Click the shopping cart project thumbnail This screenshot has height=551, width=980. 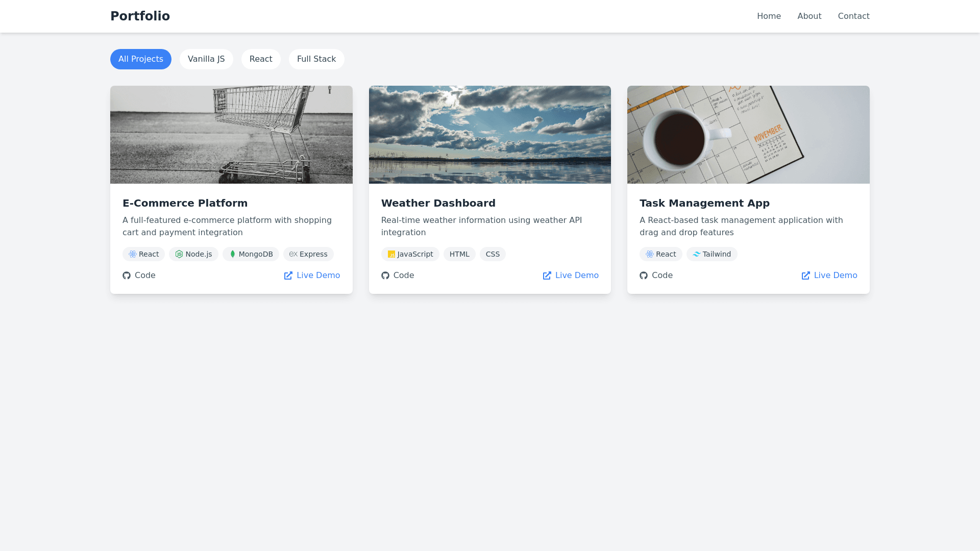click(231, 135)
